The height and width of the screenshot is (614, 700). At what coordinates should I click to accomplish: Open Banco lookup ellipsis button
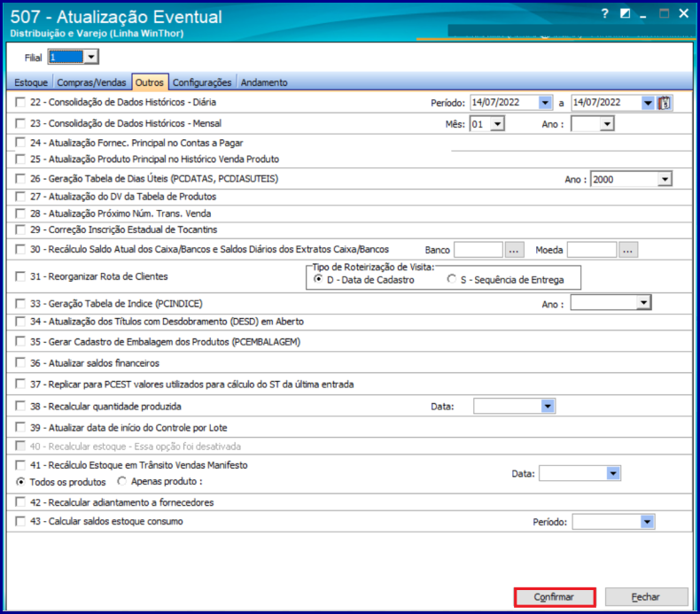[514, 250]
